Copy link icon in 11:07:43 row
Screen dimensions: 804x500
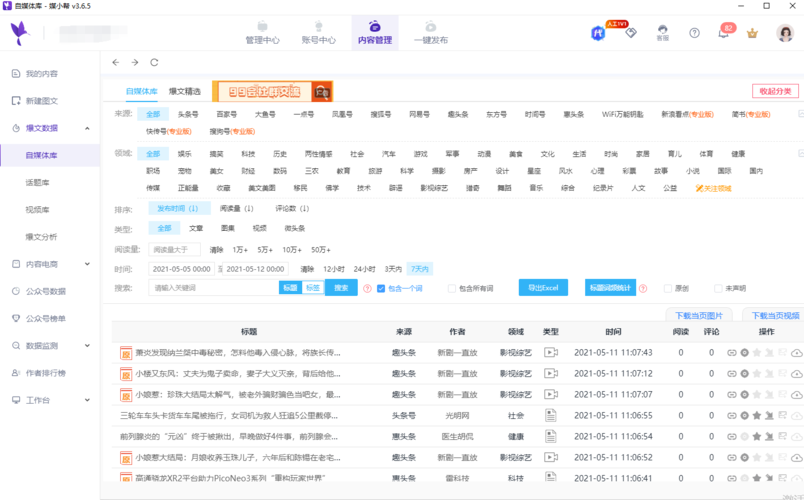732,352
